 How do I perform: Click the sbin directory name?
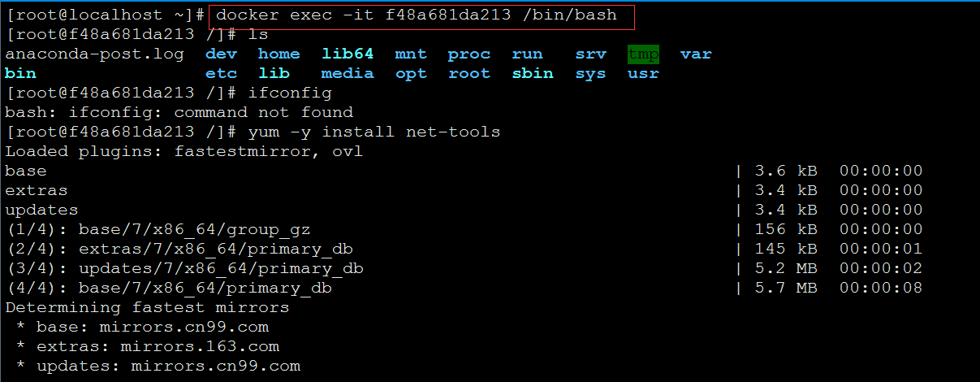click(x=533, y=74)
